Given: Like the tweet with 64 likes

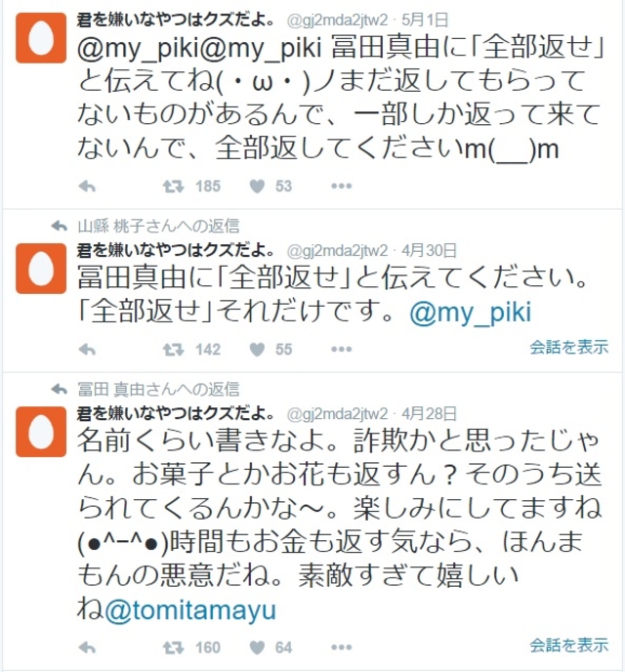Looking at the screenshot, I should click(x=257, y=648).
